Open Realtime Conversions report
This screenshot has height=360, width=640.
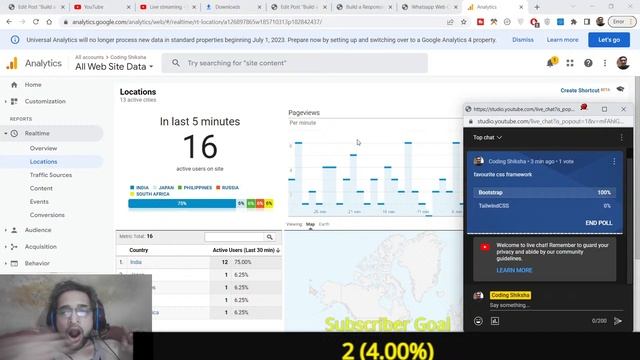click(x=47, y=215)
